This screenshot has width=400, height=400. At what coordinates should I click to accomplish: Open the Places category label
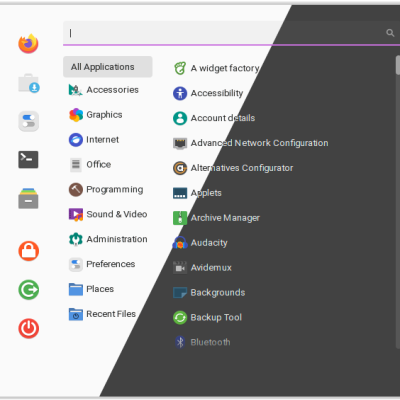click(x=100, y=289)
